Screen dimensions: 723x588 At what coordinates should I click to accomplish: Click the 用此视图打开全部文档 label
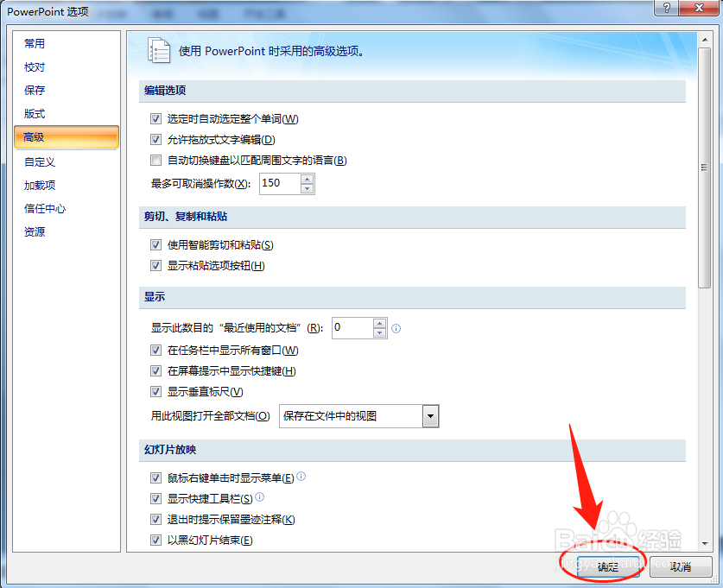[211, 416]
